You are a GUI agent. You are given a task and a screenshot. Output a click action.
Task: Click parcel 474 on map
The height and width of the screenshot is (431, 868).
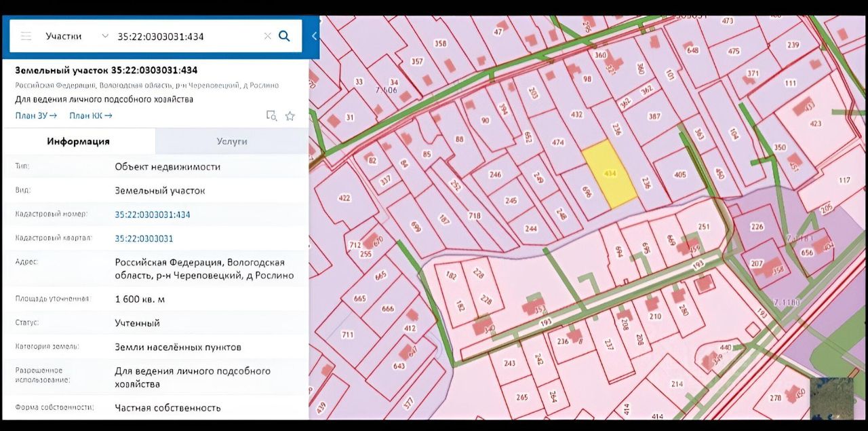[x=558, y=143]
